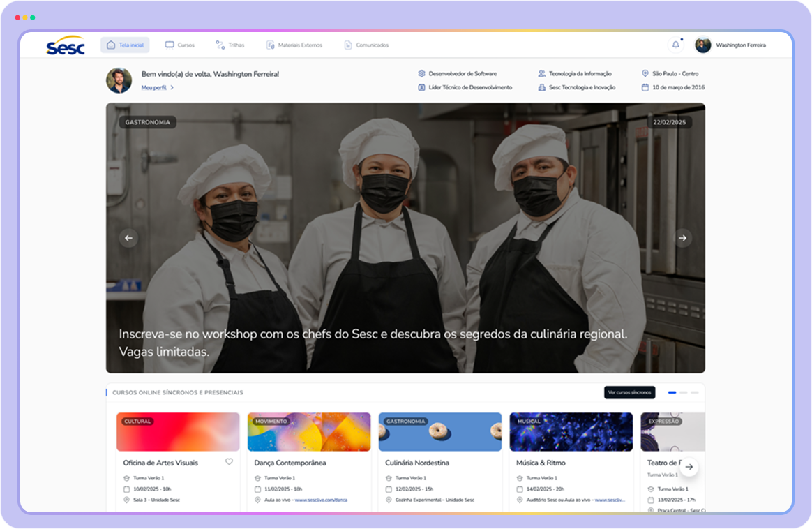The height and width of the screenshot is (529, 812).
Task: Click the MUSICAL category tag
Action: pyautogui.click(x=529, y=422)
